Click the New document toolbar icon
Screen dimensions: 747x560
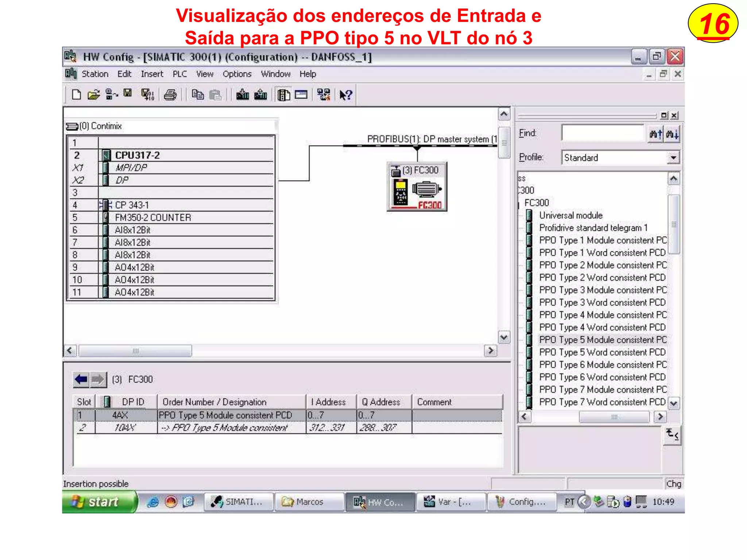(76, 95)
